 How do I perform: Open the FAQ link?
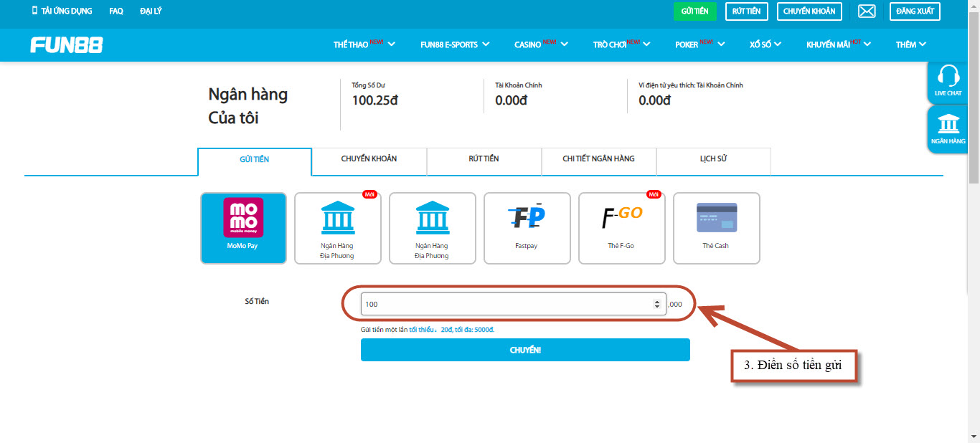pyautogui.click(x=116, y=11)
